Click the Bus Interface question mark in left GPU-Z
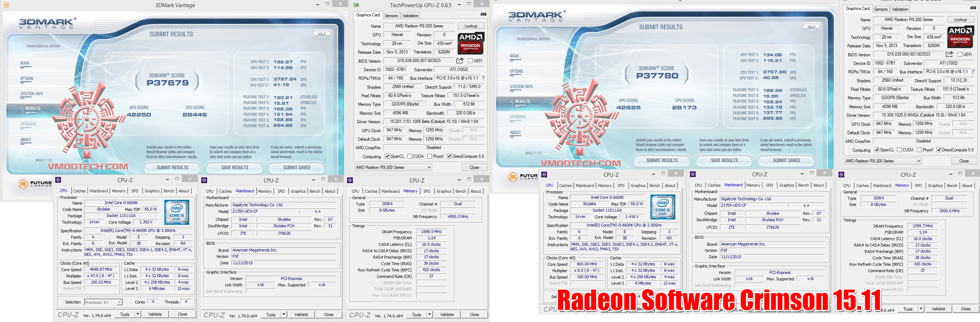The image size is (980, 322). pyautogui.click(x=483, y=78)
